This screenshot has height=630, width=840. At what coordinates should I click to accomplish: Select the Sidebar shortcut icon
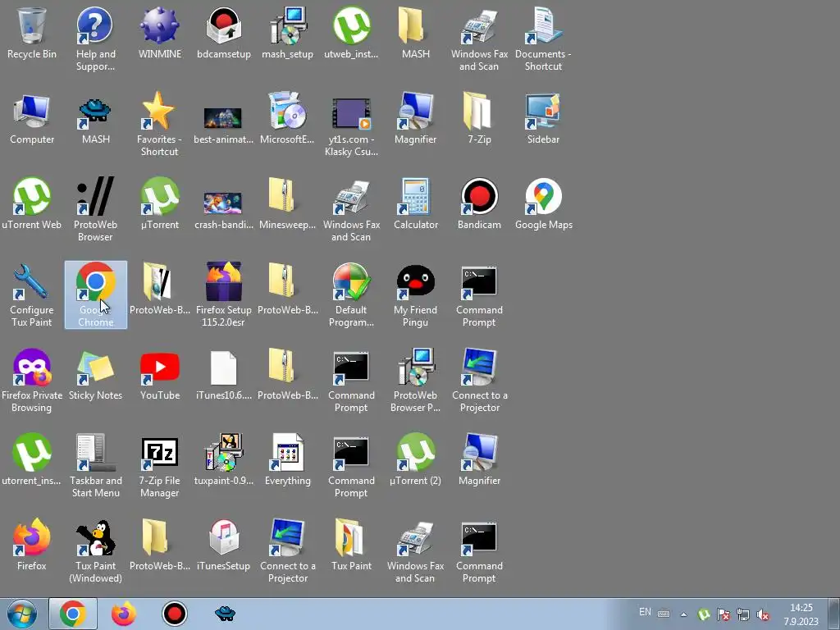point(543,118)
